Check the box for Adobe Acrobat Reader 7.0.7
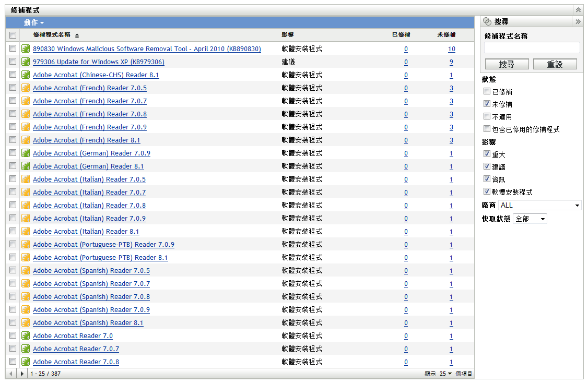 coord(13,349)
